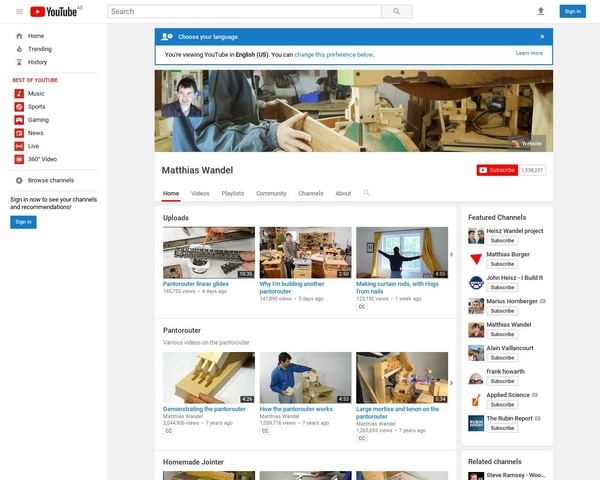This screenshot has width=600, height=480.
Task: Open Making curtain rods video thumbnail
Action: [402, 253]
